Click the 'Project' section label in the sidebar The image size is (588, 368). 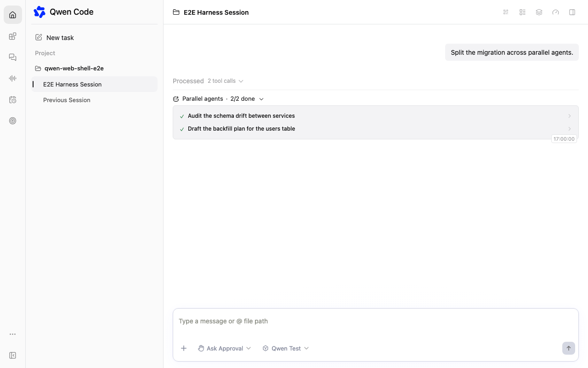coord(45,53)
